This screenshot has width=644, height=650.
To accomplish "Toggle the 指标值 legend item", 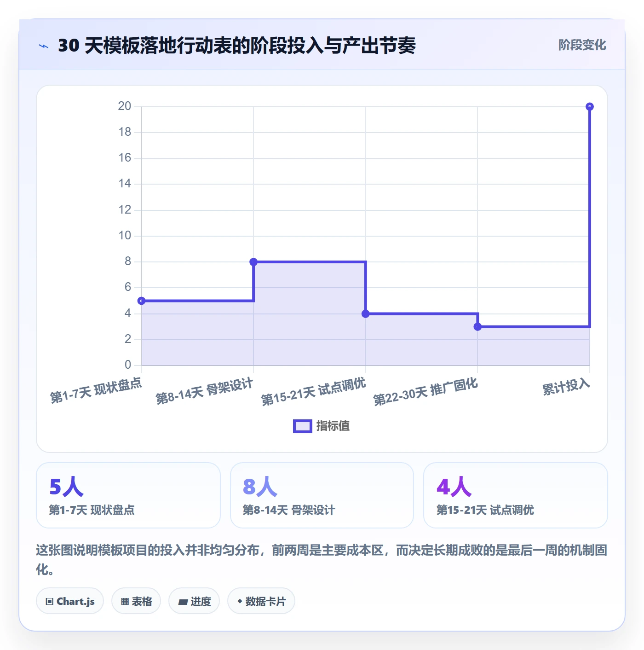I will [x=321, y=426].
